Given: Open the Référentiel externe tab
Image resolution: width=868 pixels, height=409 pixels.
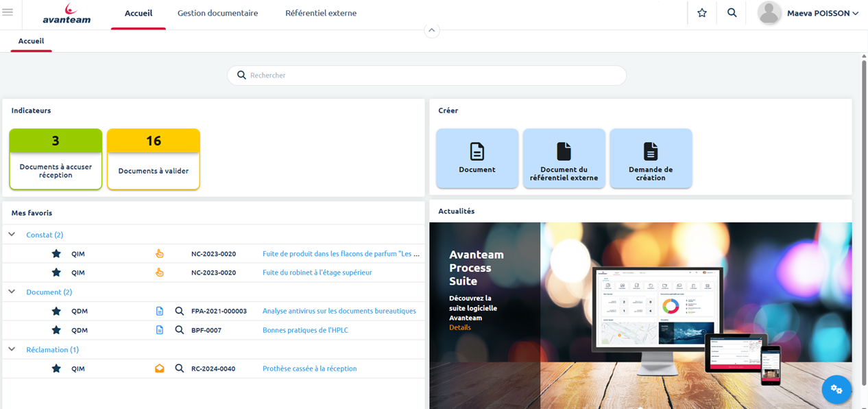Looking at the screenshot, I should point(321,12).
